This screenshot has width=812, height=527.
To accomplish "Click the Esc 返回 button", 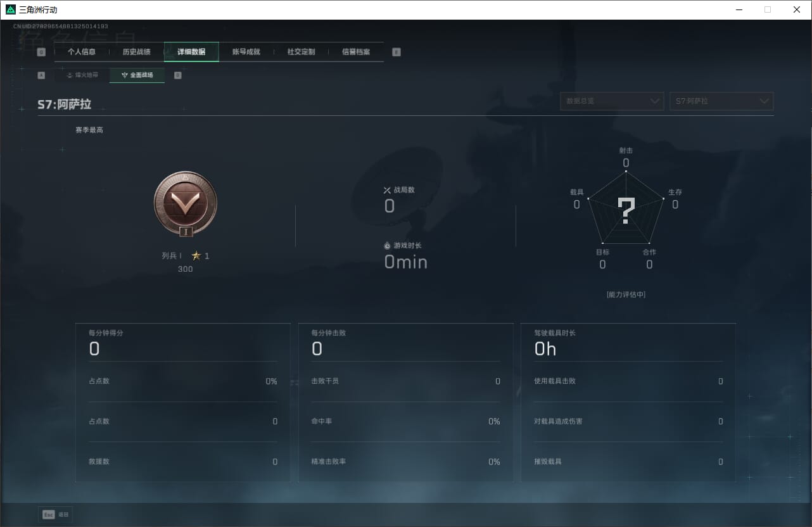I will coord(56,515).
